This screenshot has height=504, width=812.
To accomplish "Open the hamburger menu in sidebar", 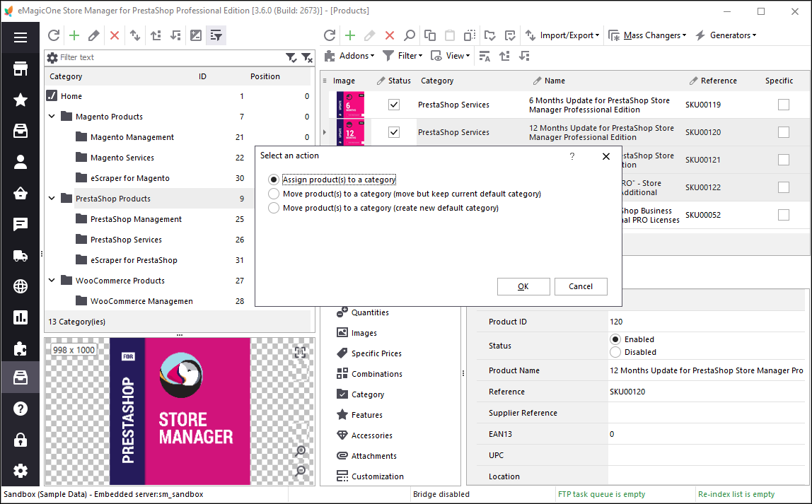I will tap(21, 37).
